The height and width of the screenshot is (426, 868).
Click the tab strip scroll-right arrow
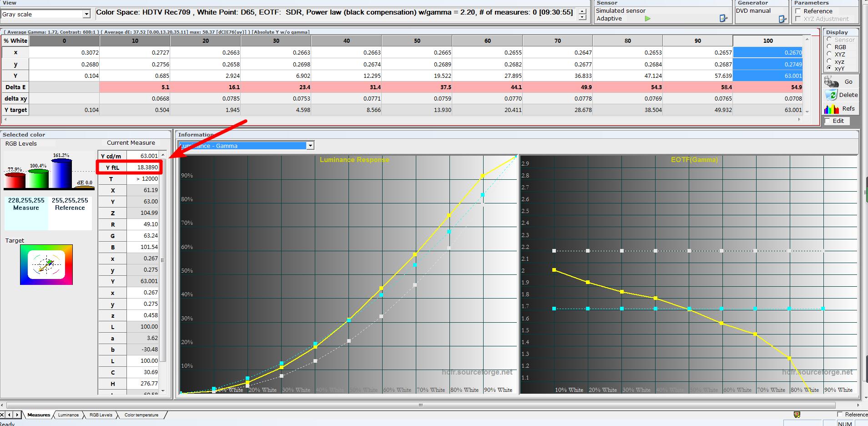tap(17, 415)
